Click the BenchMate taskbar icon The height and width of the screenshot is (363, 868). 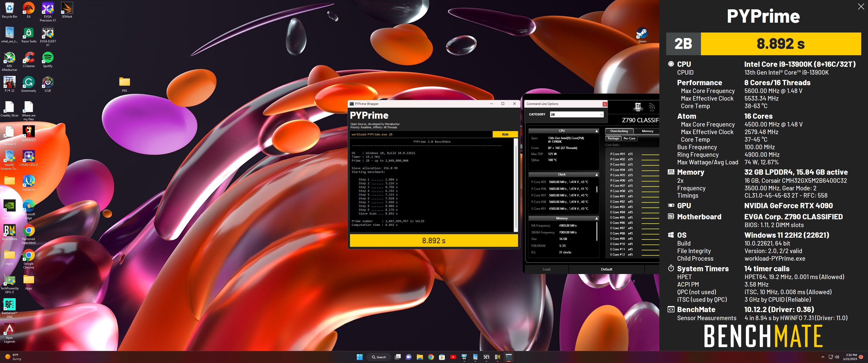(x=497, y=357)
